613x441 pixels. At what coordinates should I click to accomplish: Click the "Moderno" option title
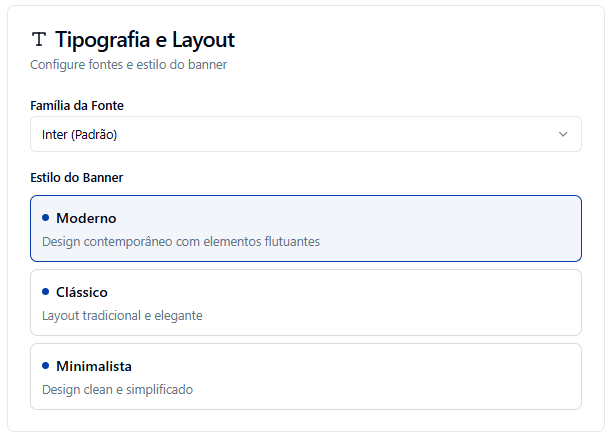(x=86, y=218)
